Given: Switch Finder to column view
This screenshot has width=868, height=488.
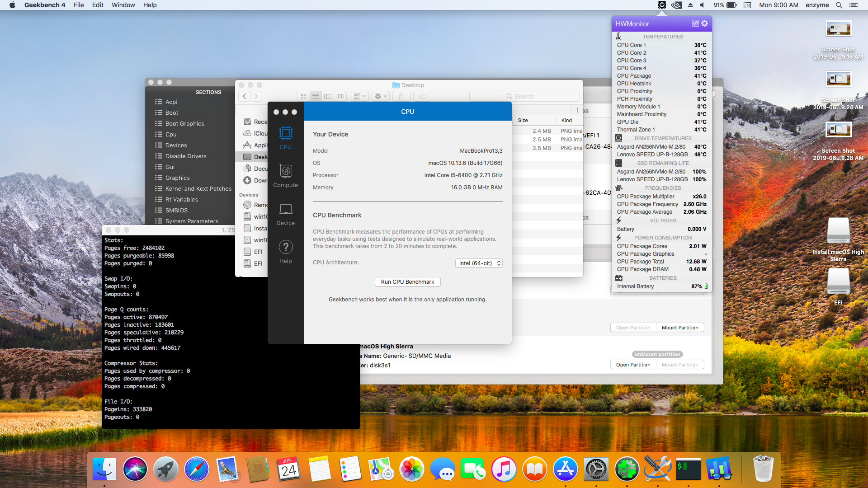Looking at the screenshot, I should click(328, 96).
